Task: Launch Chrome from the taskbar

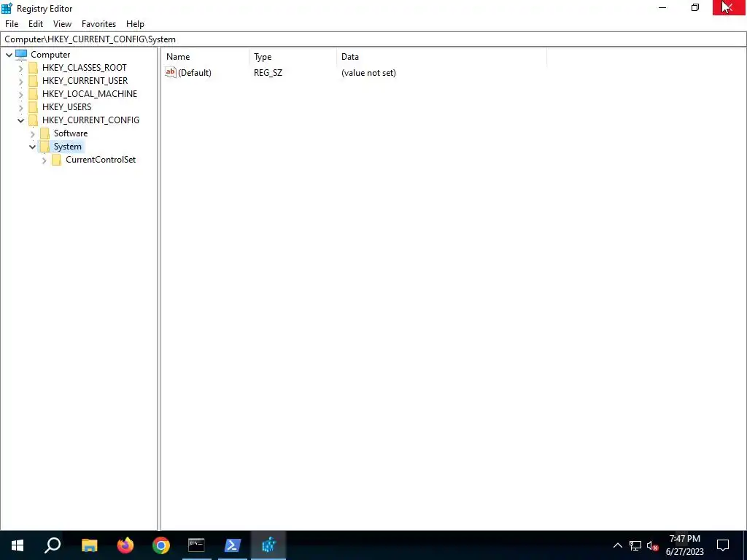Action: 161,545
